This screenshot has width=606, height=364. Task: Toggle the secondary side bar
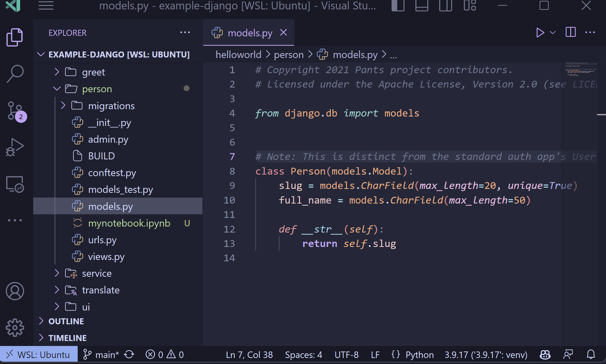tap(446, 5)
